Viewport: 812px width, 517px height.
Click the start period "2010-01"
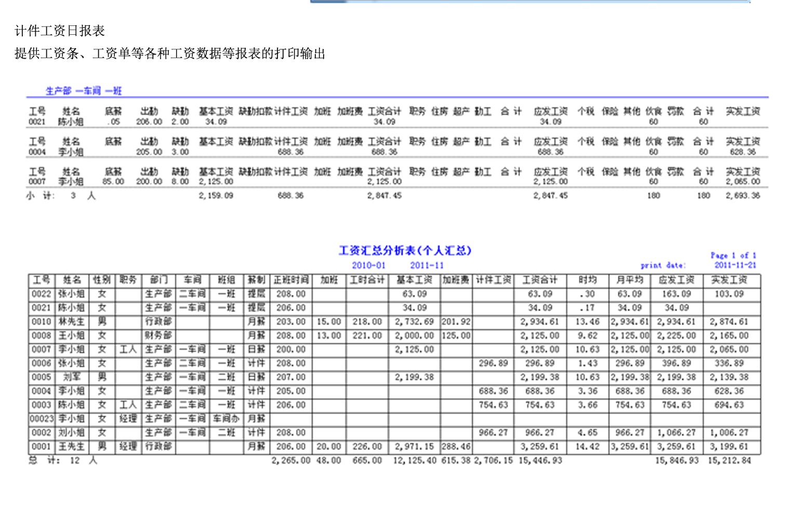point(369,265)
